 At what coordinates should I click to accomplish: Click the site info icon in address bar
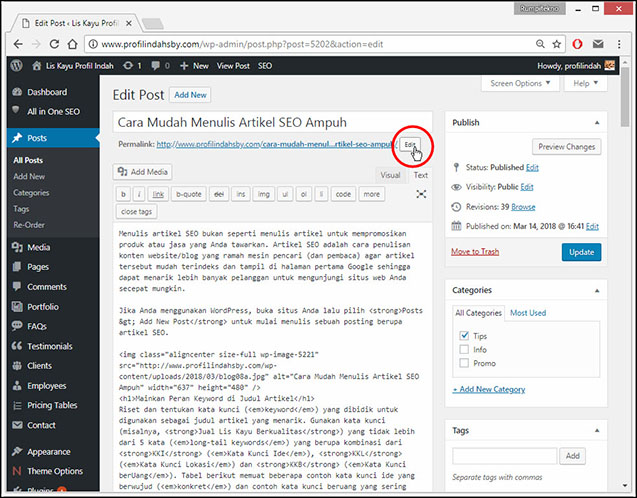click(x=93, y=44)
